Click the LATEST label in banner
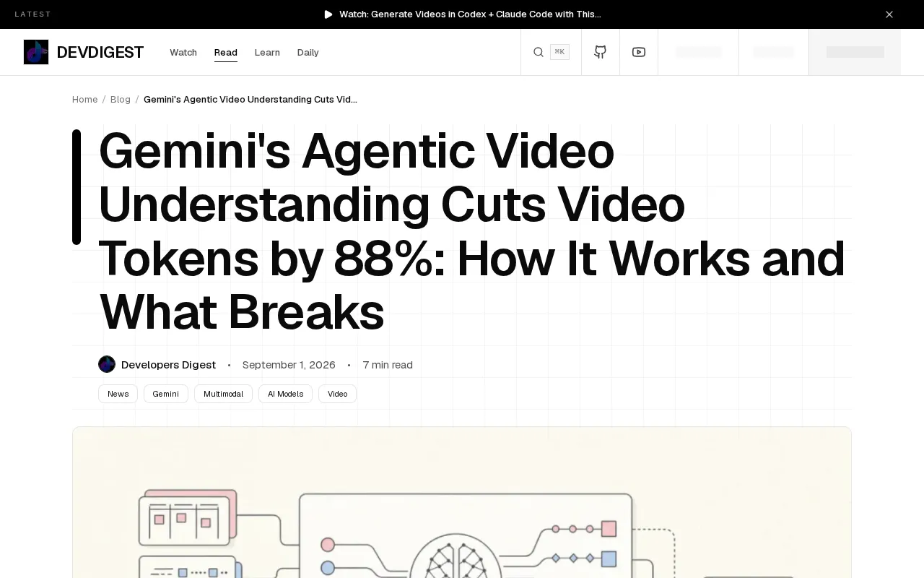 33,14
